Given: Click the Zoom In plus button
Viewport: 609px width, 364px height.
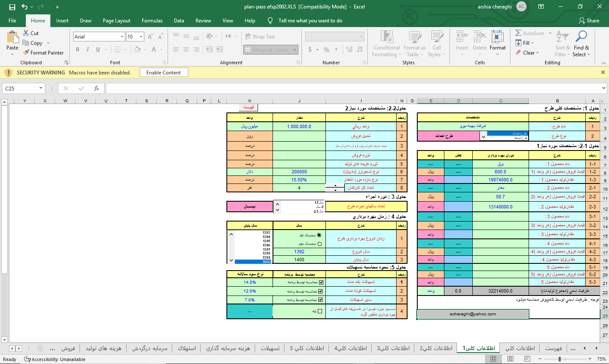Looking at the screenshot, I should (x=590, y=359).
